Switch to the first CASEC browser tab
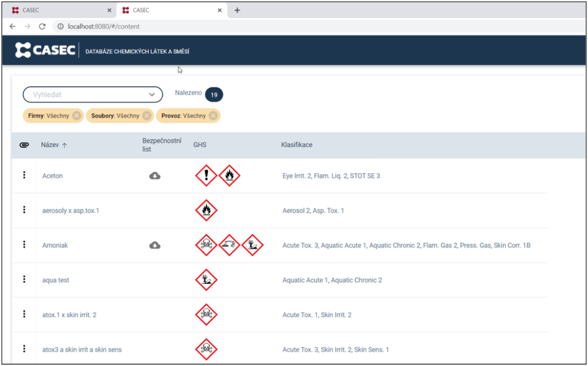This screenshot has height=366, width=588. pos(58,10)
